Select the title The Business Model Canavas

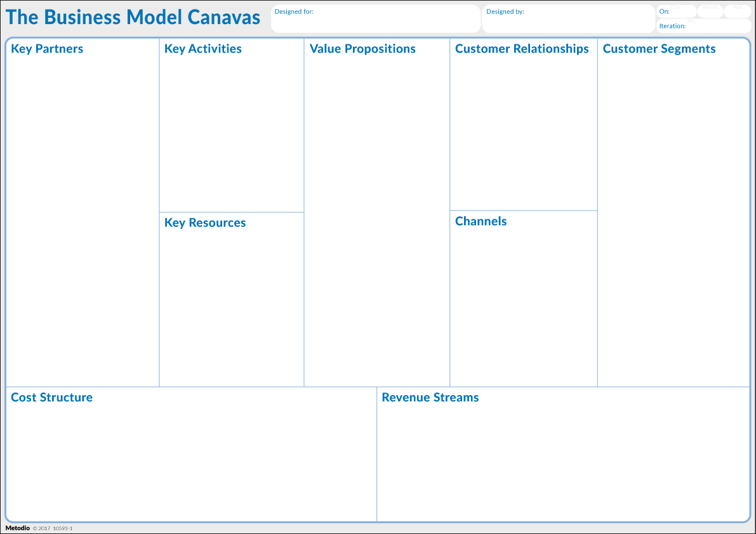point(133,17)
